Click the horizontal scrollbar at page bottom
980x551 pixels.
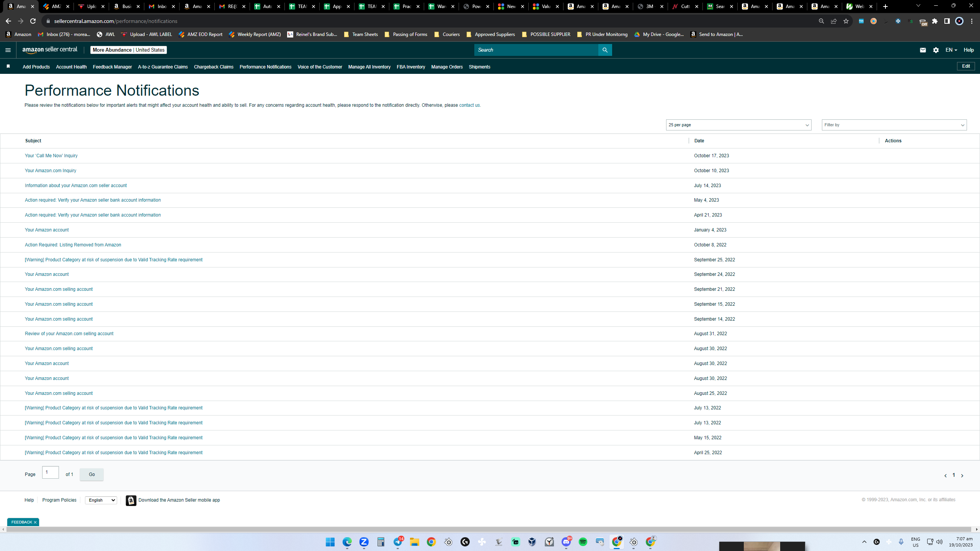(490, 530)
